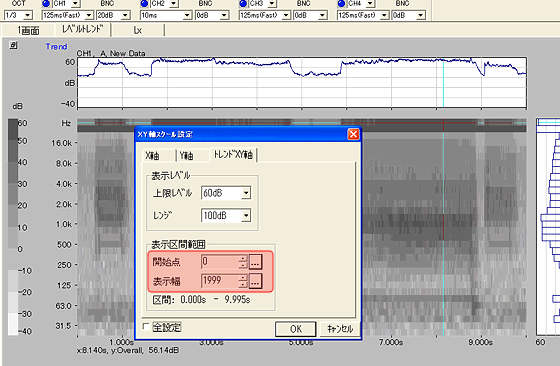Open browse button beside 表示幅 field
This screenshot has height=366, width=560.
[255, 281]
